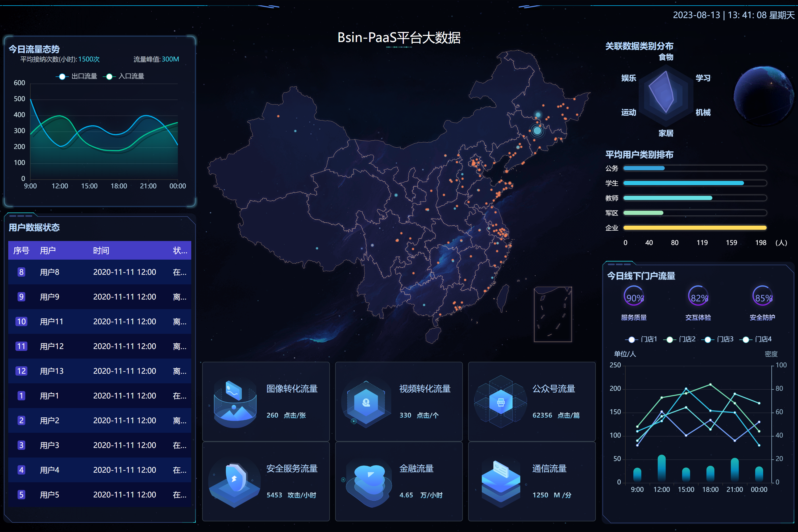Click the 用户9 table row name
This screenshot has width=798, height=532.
(49, 297)
